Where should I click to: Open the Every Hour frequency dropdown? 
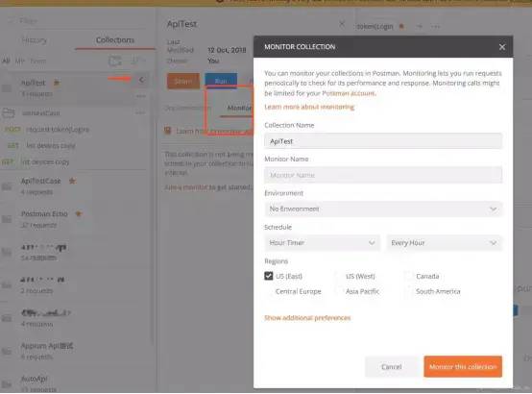coord(444,243)
